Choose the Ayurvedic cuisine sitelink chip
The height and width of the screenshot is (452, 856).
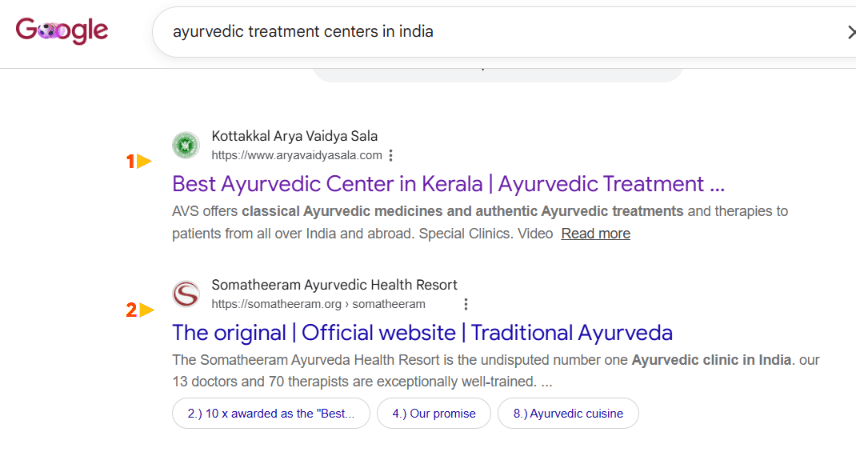point(568,414)
